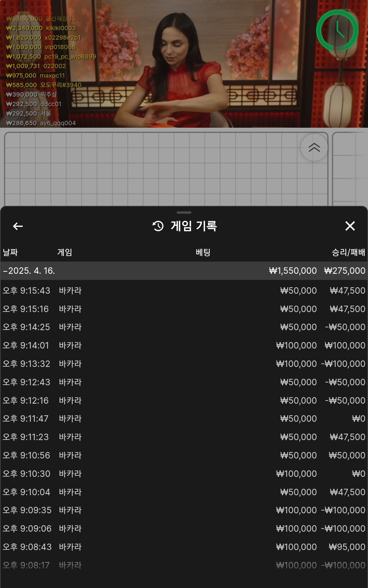This screenshot has width=368, height=588.
Task: Click the 날짜 column header
Action: tap(10, 252)
